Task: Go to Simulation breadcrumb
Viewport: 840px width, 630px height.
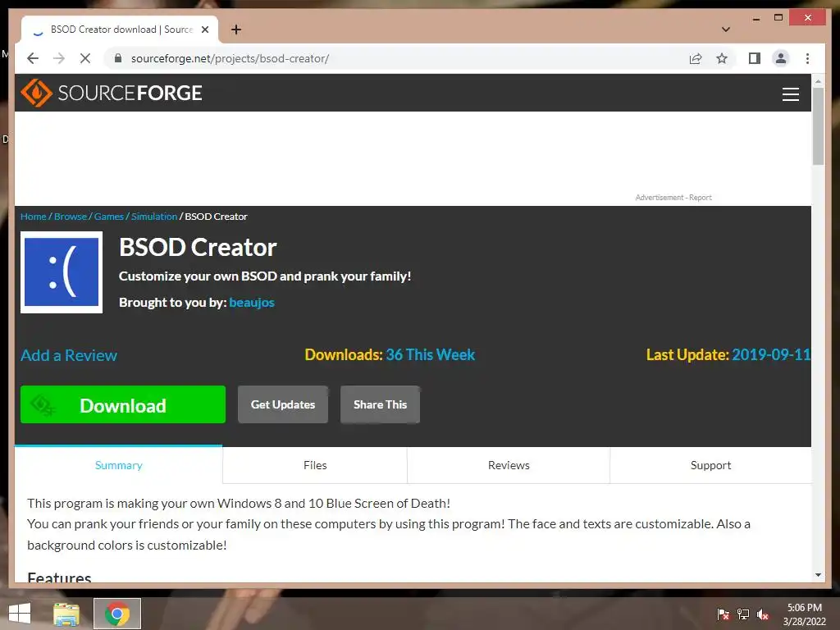Action: [154, 217]
